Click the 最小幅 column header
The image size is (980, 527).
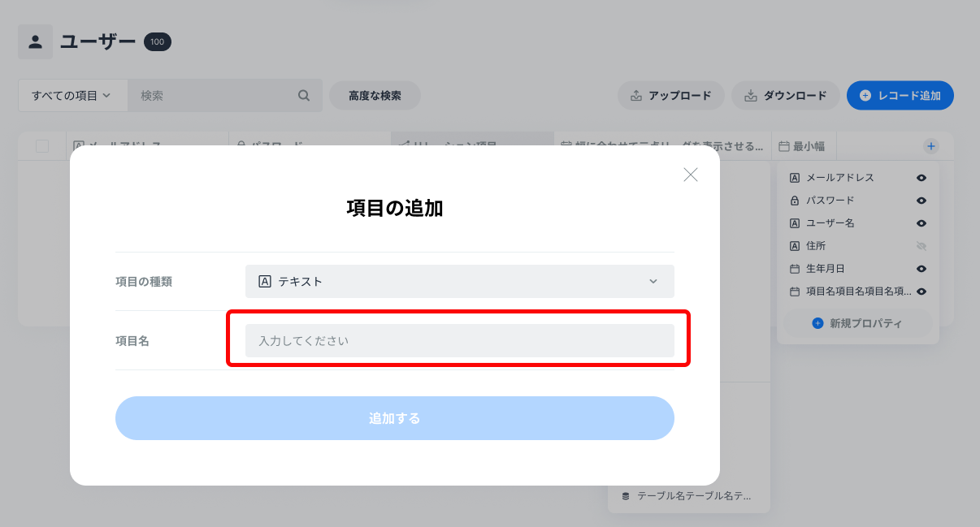tap(803, 146)
